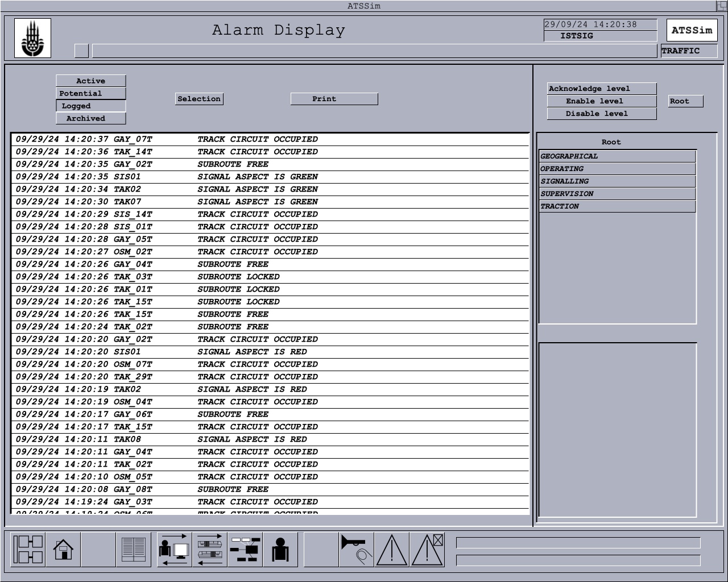Viewport: 728px width, 582px height.
Task: Click the Print button
Action: point(334,99)
